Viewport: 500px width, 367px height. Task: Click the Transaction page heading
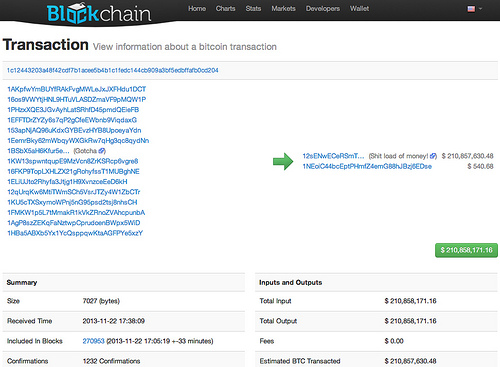tap(46, 45)
